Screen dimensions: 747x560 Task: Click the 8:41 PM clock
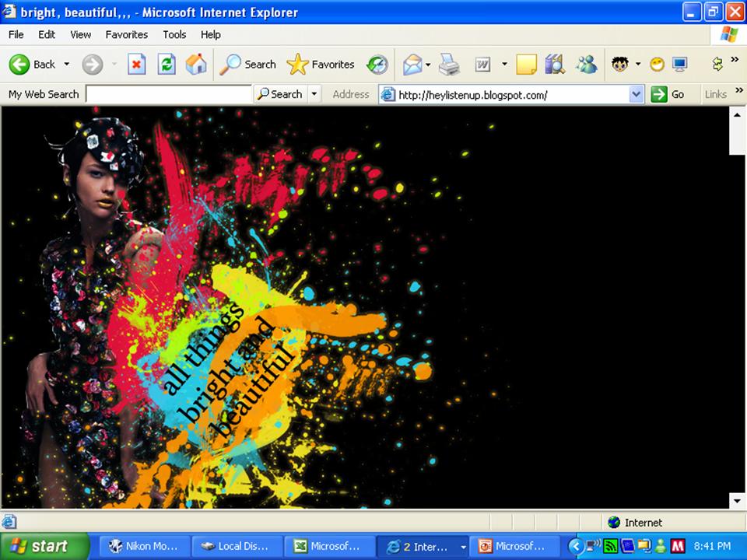point(712,546)
